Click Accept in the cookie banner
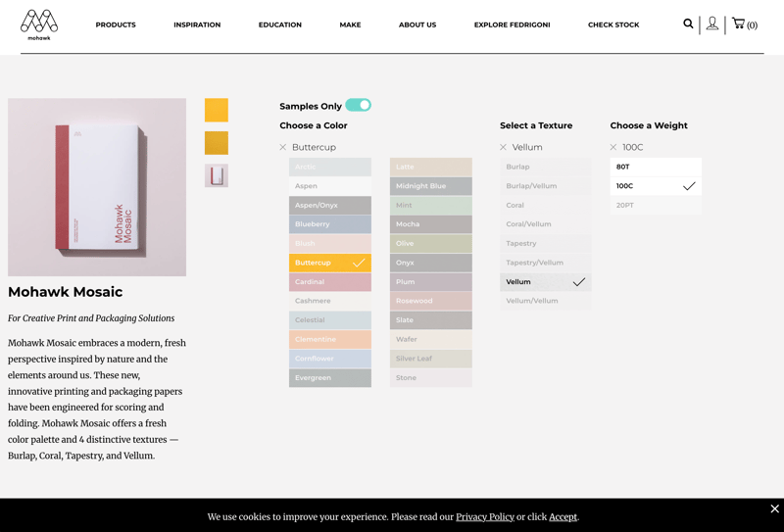This screenshot has width=784, height=532. 563,517
